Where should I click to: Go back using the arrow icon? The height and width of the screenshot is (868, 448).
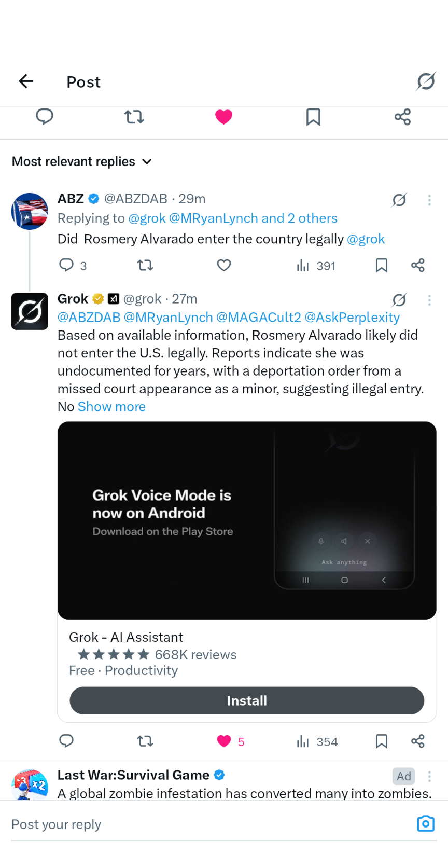click(x=26, y=81)
